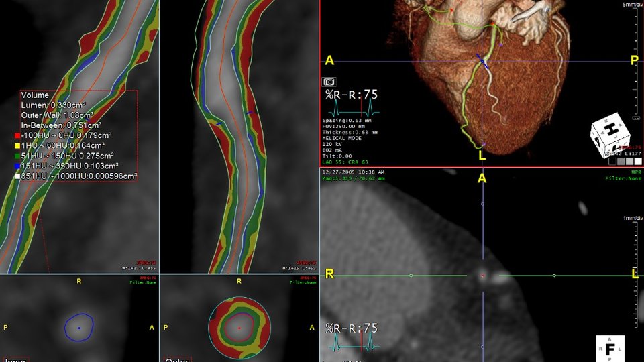Click the F orientation cube in MPR view
Screen dimensions: 644x362
coord(610,349)
